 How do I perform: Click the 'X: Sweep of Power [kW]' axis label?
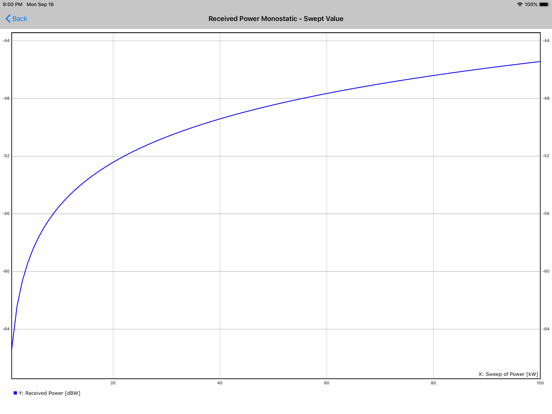click(508, 374)
